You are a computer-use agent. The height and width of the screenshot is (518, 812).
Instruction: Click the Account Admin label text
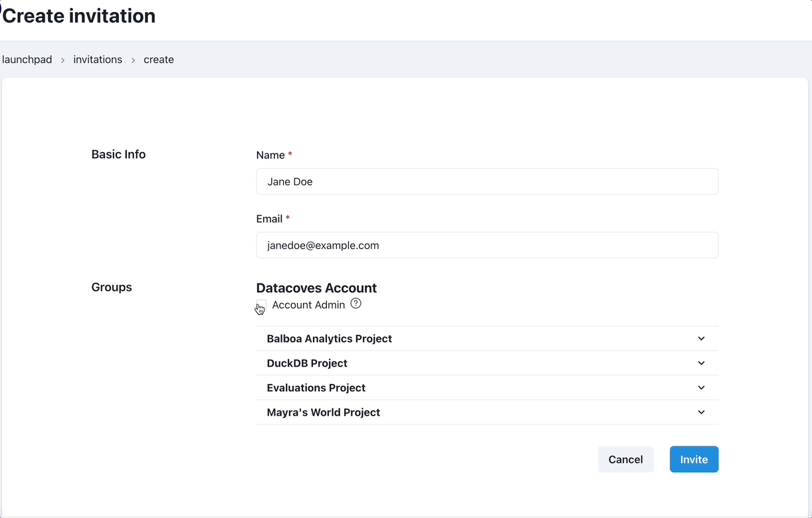click(308, 305)
